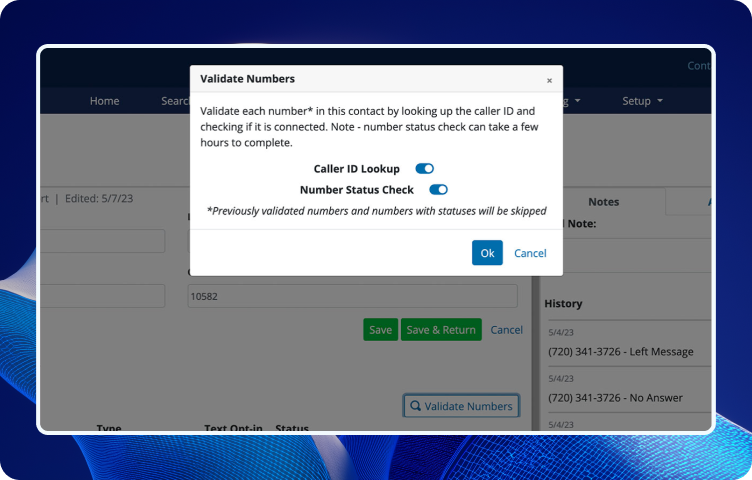The image size is (752, 480).
Task: Select the Left Message history entry
Action: (620, 352)
